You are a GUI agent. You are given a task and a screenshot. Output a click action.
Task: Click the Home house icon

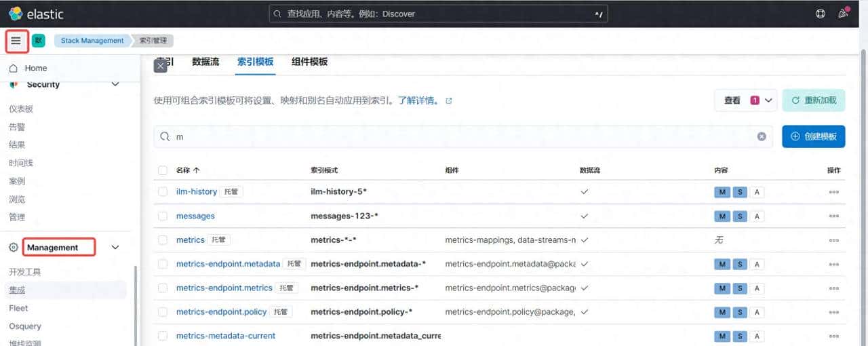point(14,68)
